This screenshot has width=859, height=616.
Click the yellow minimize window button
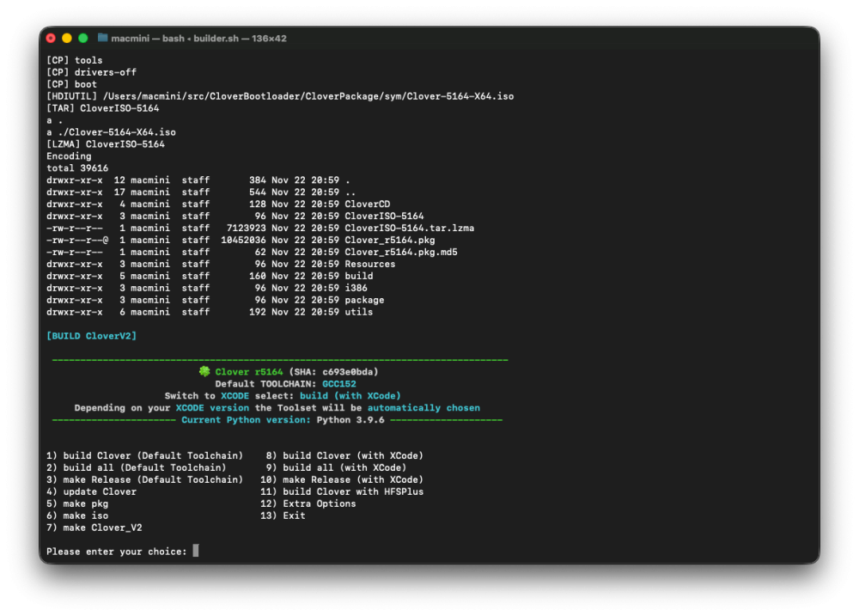[x=67, y=39]
